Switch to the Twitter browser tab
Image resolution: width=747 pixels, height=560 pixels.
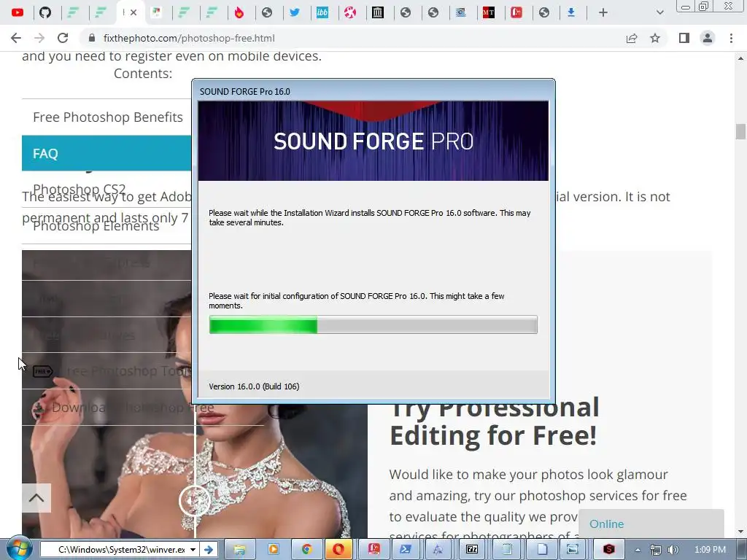coord(295,12)
